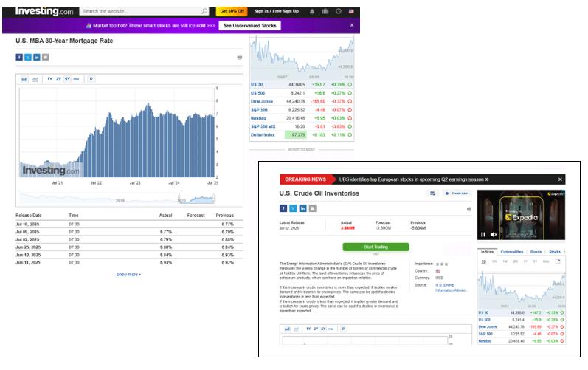Click the Create Alert button

[x=457, y=193]
